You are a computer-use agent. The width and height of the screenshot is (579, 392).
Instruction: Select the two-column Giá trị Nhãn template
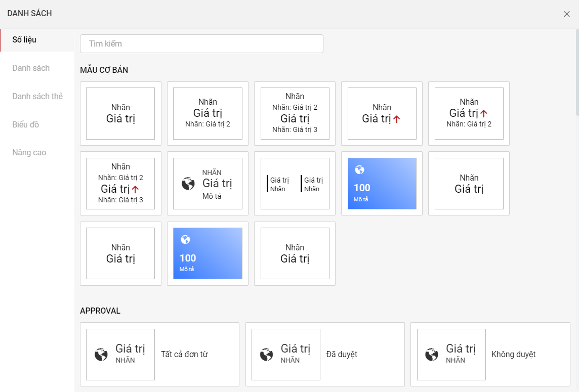point(295,183)
